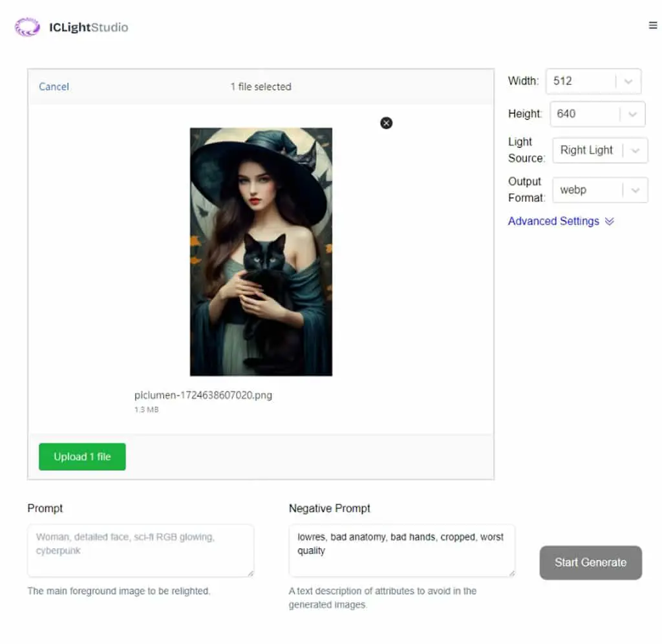
Task: Click the ICLightStudio title text
Action: click(89, 27)
